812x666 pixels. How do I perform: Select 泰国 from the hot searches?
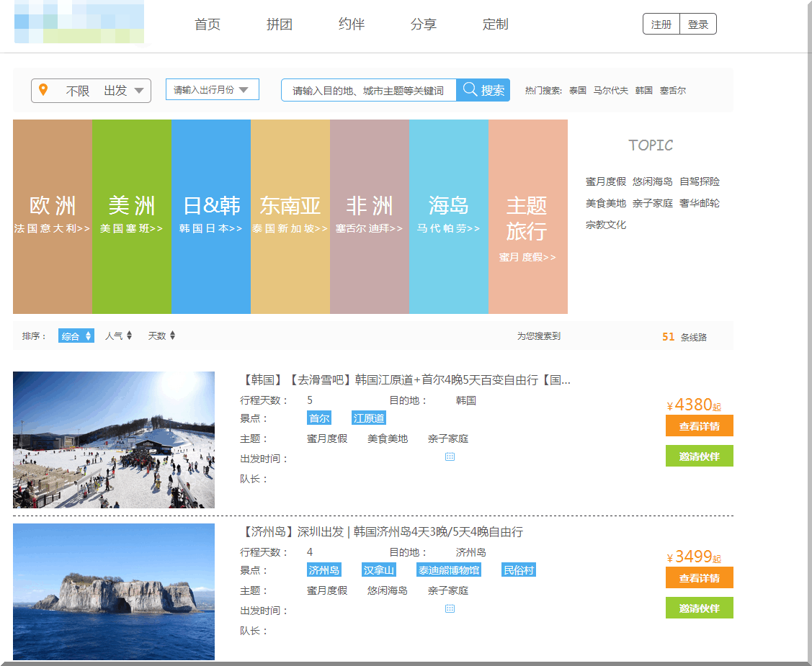(577, 90)
